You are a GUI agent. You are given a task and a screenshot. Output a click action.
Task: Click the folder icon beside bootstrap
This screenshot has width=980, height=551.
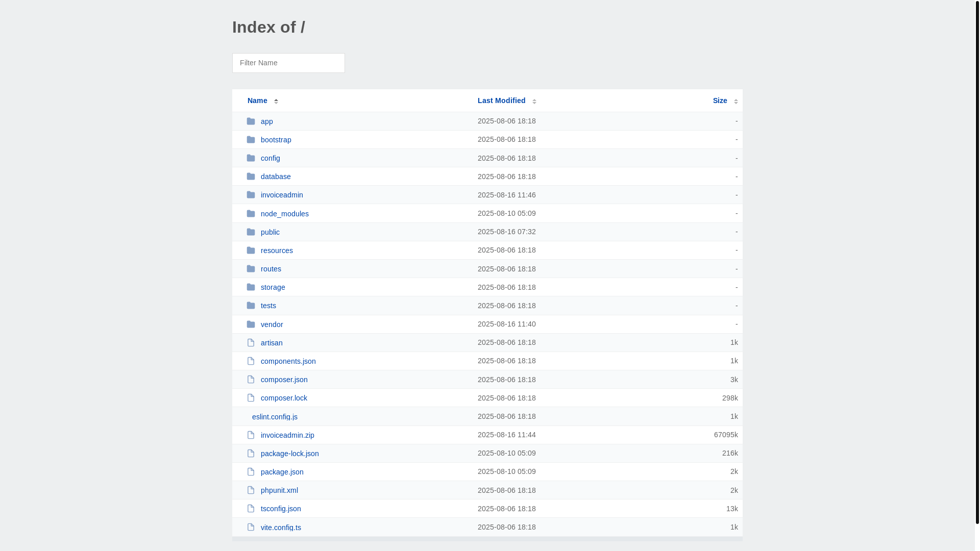coord(251,140)
